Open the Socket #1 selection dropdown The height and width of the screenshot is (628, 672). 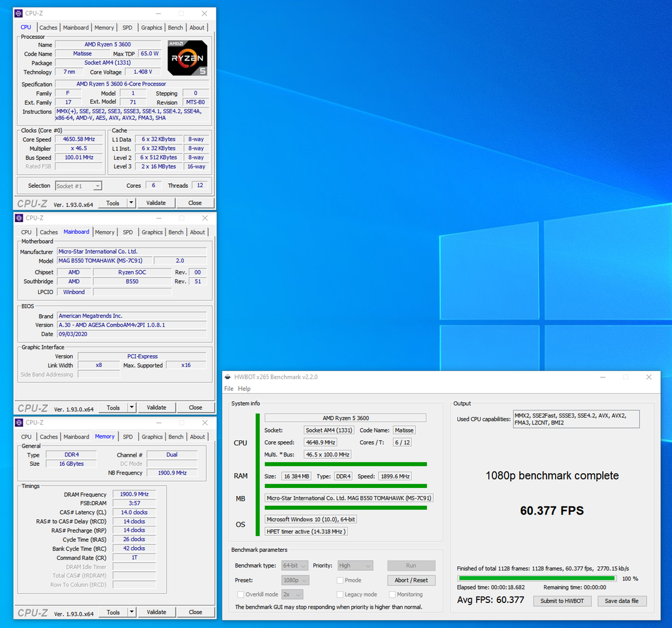(x=79, y=186)
